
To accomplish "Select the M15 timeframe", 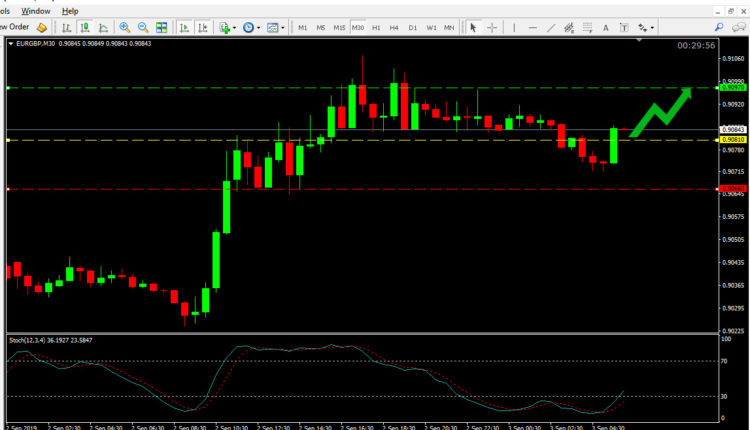I will pos(339,28).
